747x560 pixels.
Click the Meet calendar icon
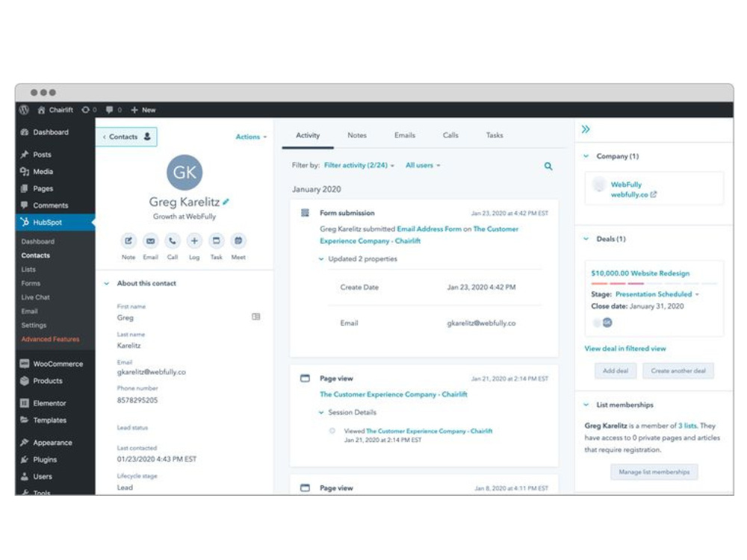pyautogui.click(x=238, y=241)
